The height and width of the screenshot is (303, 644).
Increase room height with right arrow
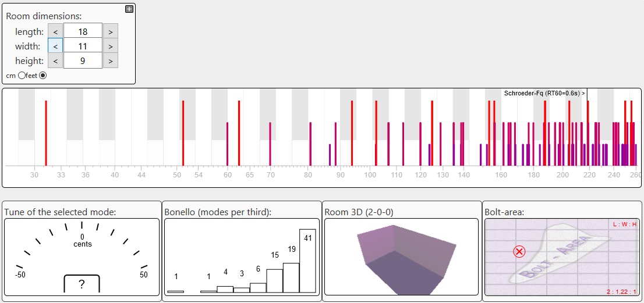point(111,60)
